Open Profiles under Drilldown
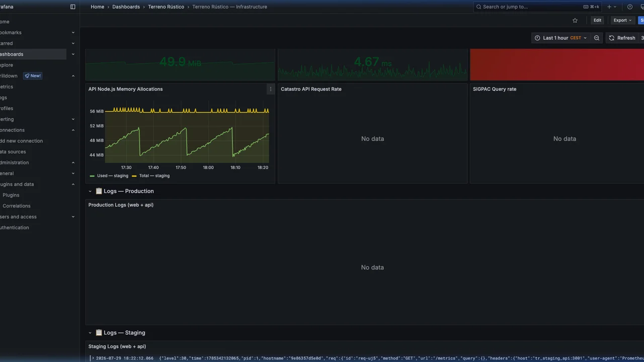The height and width of the screenshot is (362, 644). [7, 109]
